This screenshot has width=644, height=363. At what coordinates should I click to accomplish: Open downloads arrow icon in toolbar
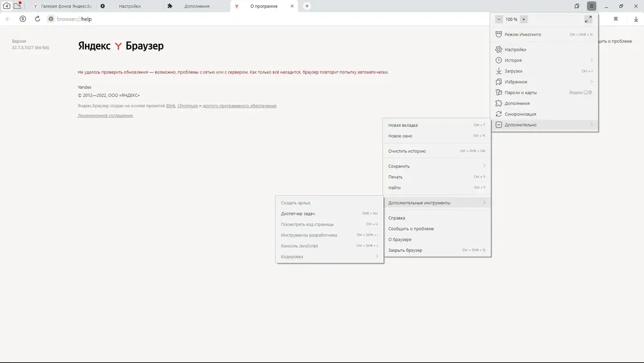636,19
